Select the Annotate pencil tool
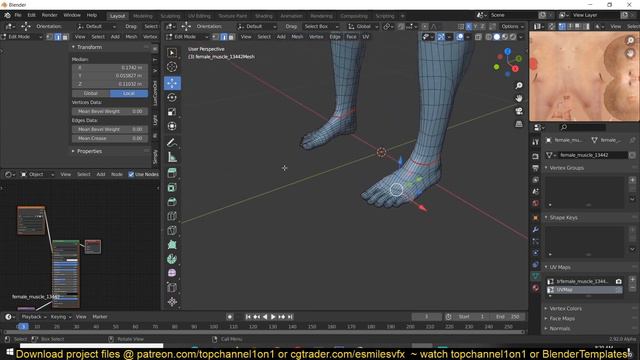The width and height of the screenshot is (640, 360). 172,143
